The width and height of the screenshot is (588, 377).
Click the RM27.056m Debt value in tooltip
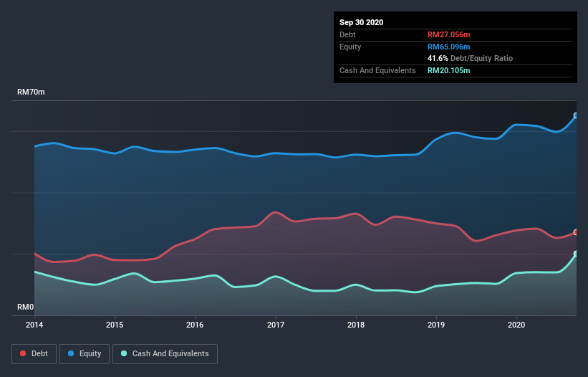click(x=449, y=34)
